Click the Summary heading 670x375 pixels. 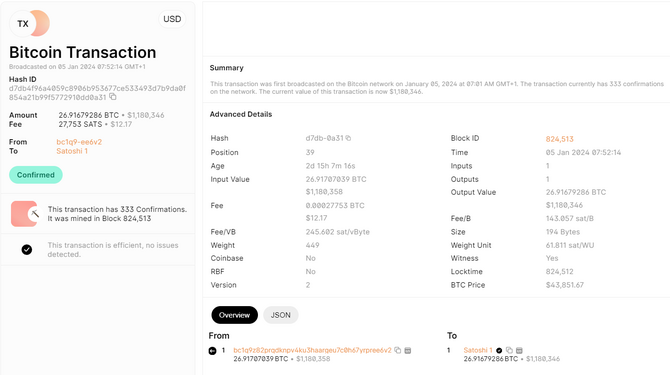pyautogui.click(x=226, y=68)
